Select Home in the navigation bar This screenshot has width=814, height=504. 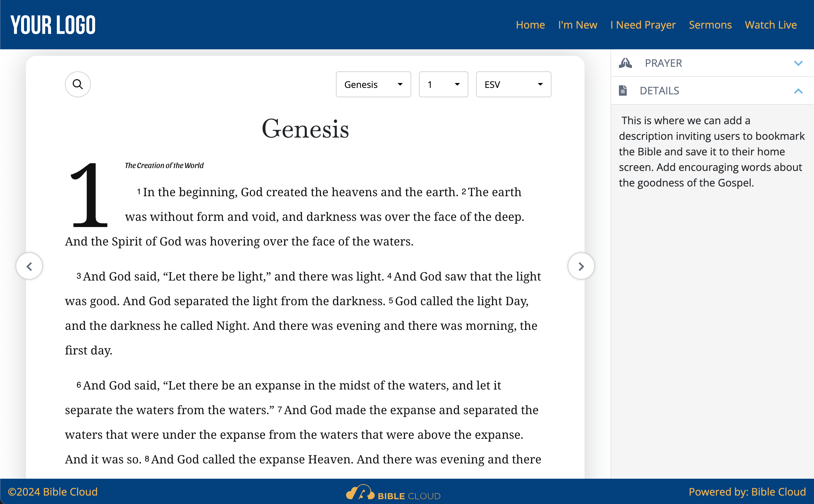[x=530, y=25]
